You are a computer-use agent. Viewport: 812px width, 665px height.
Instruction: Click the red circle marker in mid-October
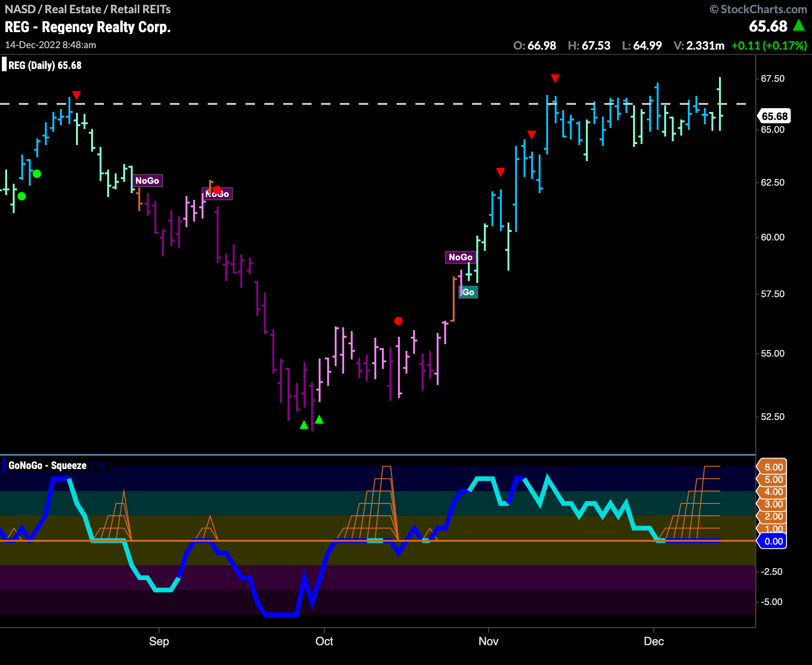398,321
